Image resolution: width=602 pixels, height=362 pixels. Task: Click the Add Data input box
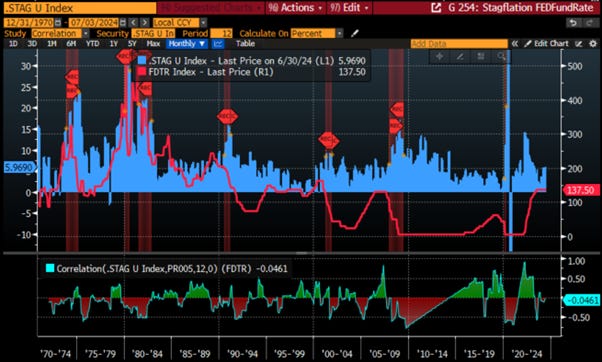pos(459,44)
